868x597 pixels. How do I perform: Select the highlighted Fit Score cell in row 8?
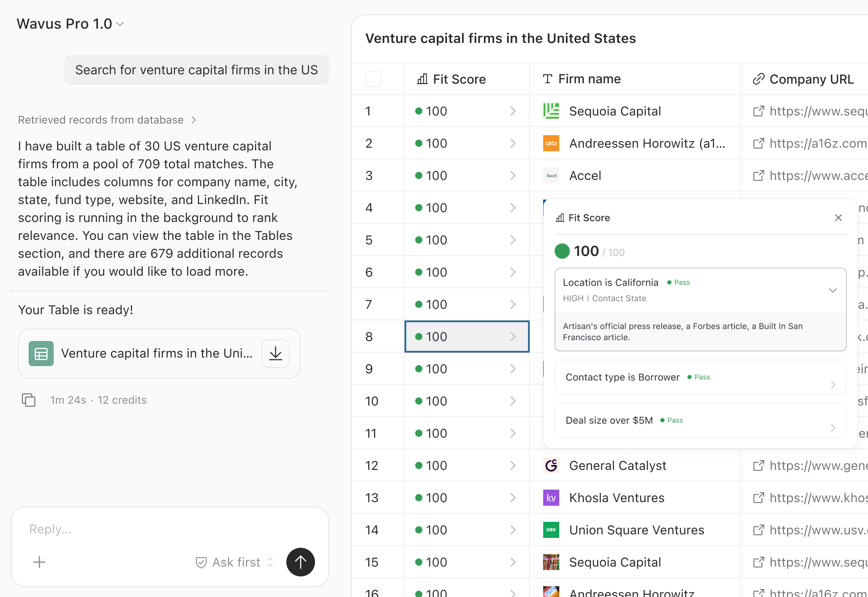pos(467,337)
